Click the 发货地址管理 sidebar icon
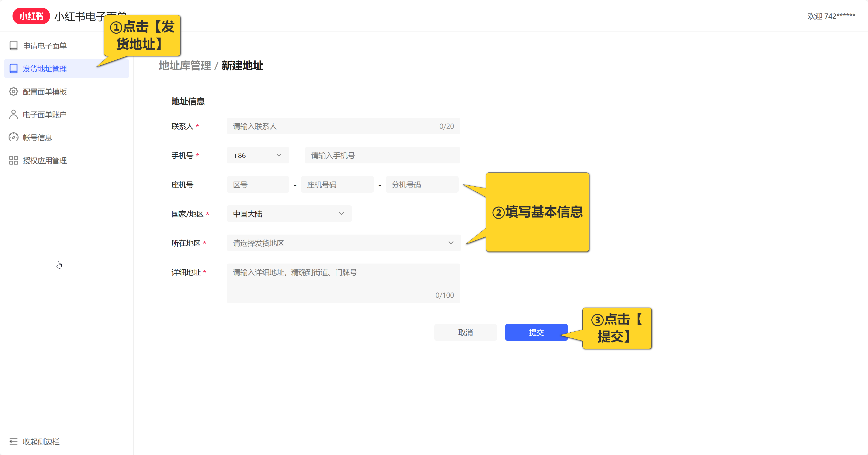 coord(13,68)
